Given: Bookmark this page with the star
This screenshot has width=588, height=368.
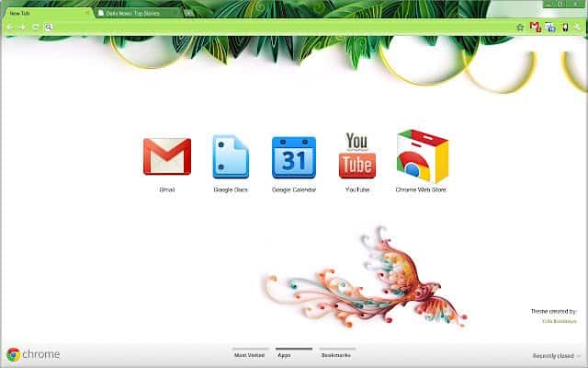Looking at the screenshot, I should coord(520,28).
